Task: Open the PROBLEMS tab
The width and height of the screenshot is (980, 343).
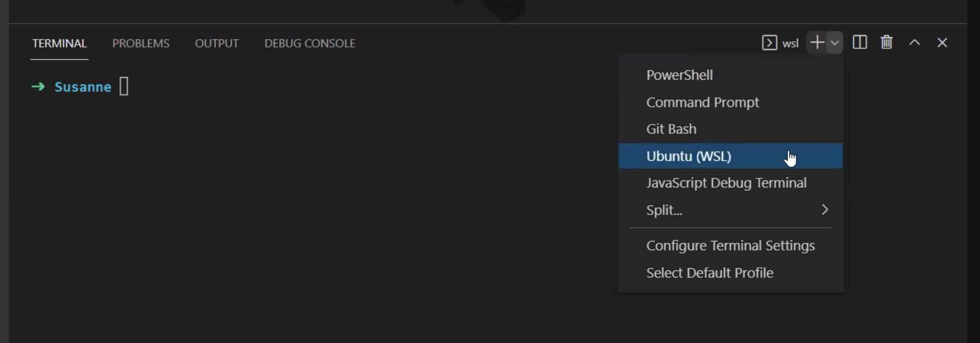Action: pyautogui.click(x=141, y=43)
